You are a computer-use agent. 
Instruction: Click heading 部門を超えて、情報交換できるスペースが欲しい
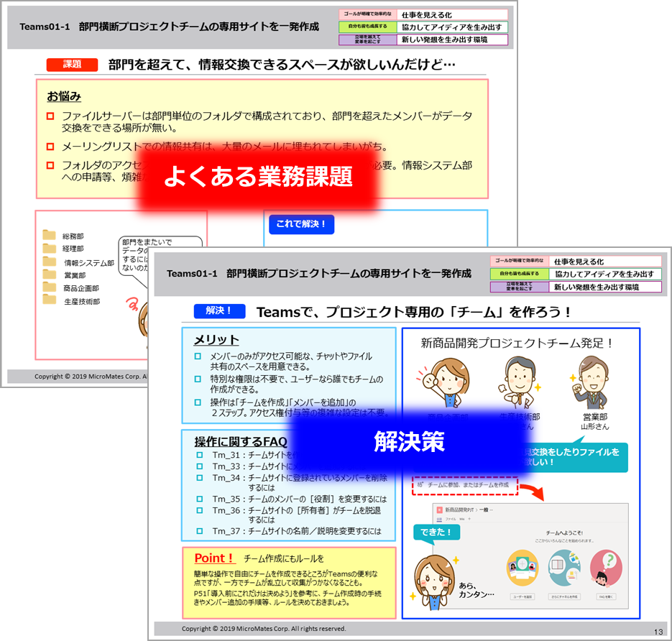[282, 65]
